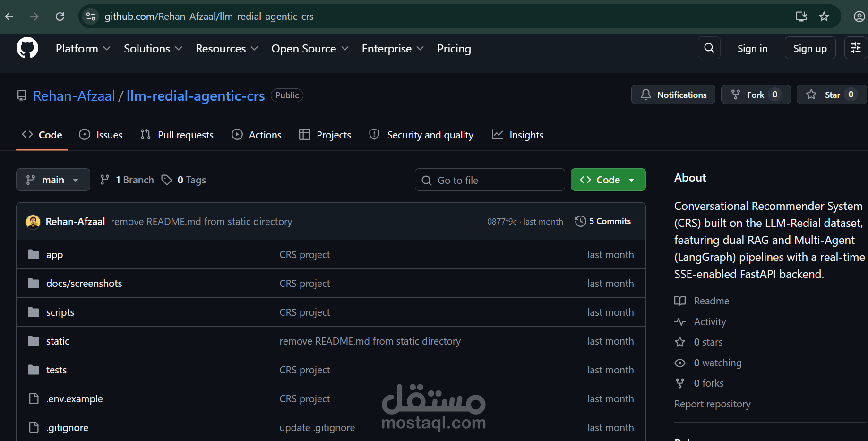
Task: Open the install app icon in address bar
Action: 801,17
